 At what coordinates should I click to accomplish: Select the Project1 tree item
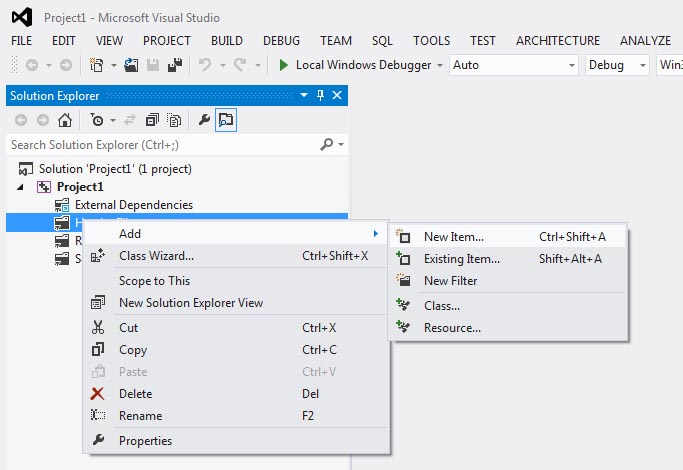point(80,187)
